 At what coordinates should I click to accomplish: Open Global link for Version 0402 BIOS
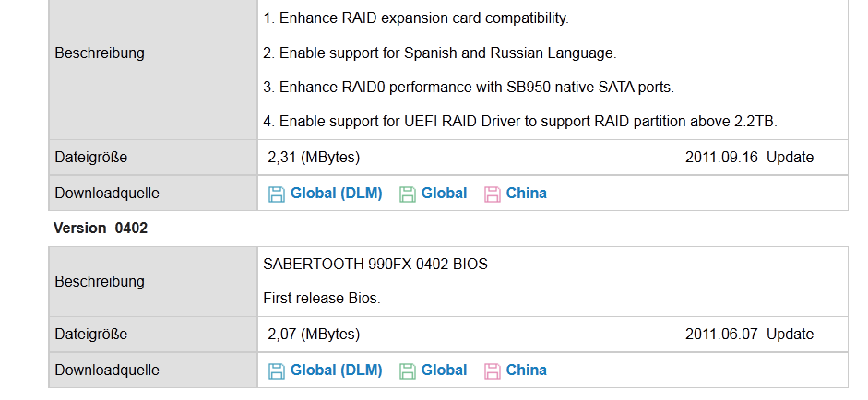coord(444,371)
